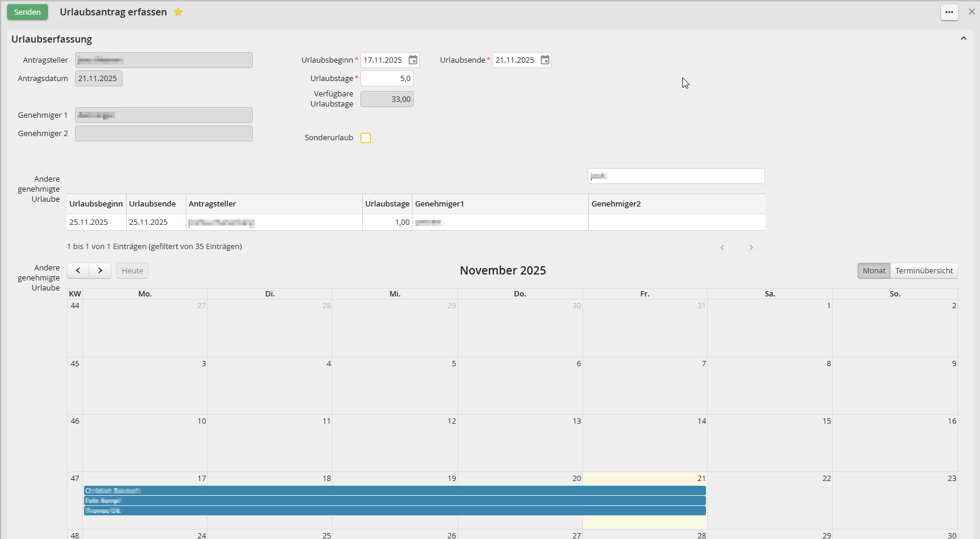This screenshot has width=980, height=539.
Task: Switch to Terminübersicht view
Action: coord(924,271)
